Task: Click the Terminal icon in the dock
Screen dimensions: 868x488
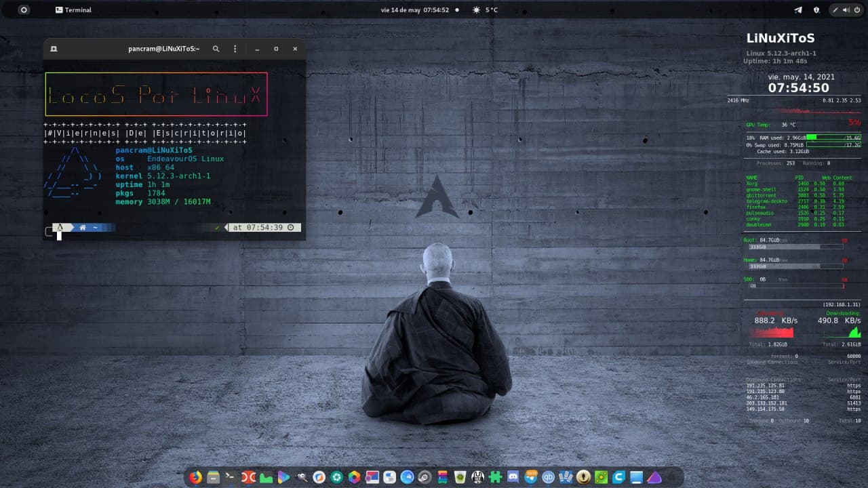Action: click(x=231, y=477)
